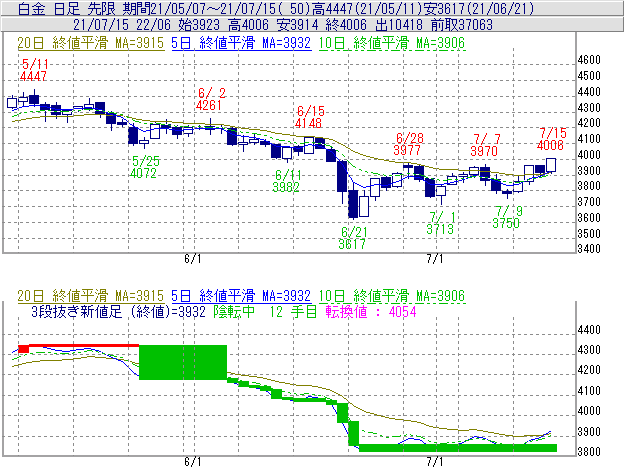Screen dimensions: 624x475
Task: Select the 6/ 2 4261 high annotation
Action: (211, 99)
